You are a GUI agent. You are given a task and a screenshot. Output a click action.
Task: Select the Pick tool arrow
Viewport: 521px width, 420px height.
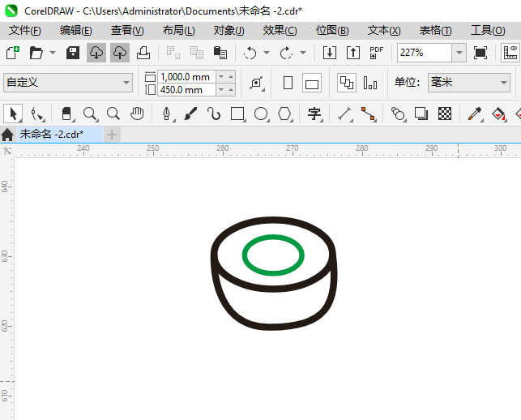pos(13,114)
